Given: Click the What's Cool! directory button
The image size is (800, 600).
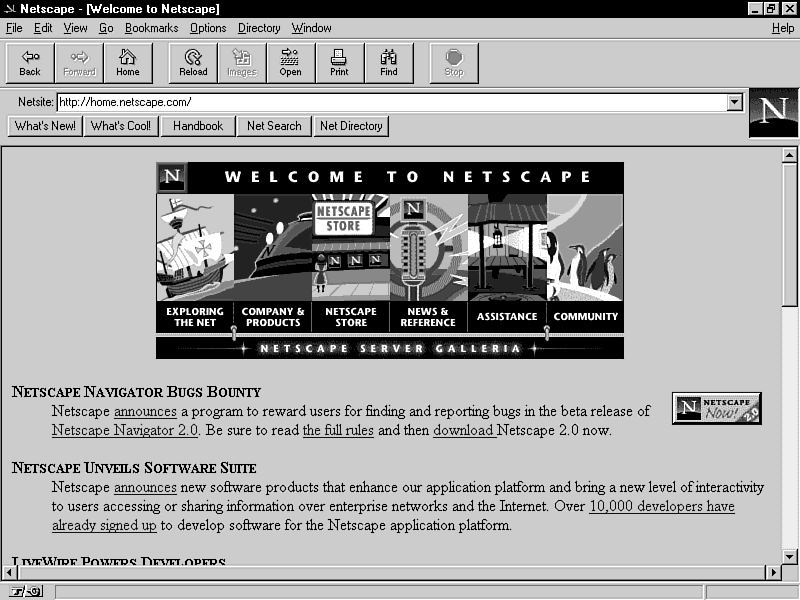Looking at the screenshot, I should pos(121,126).
